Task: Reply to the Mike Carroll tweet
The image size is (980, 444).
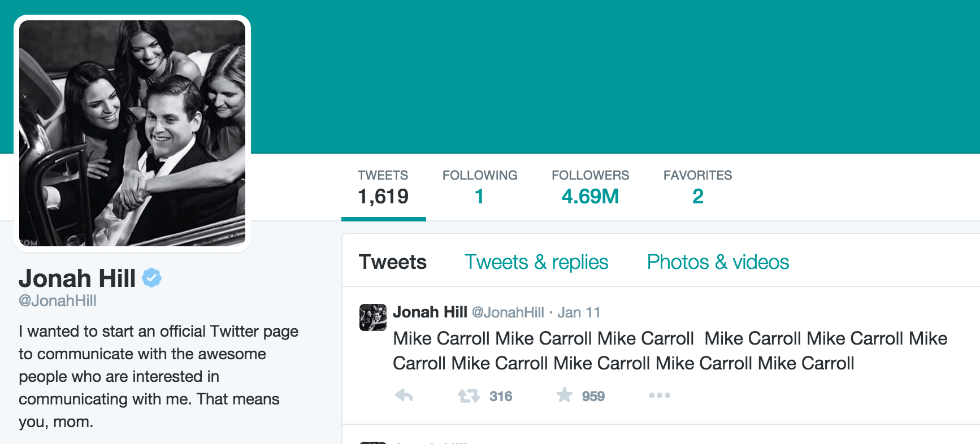Action: (x=404, y=396)
